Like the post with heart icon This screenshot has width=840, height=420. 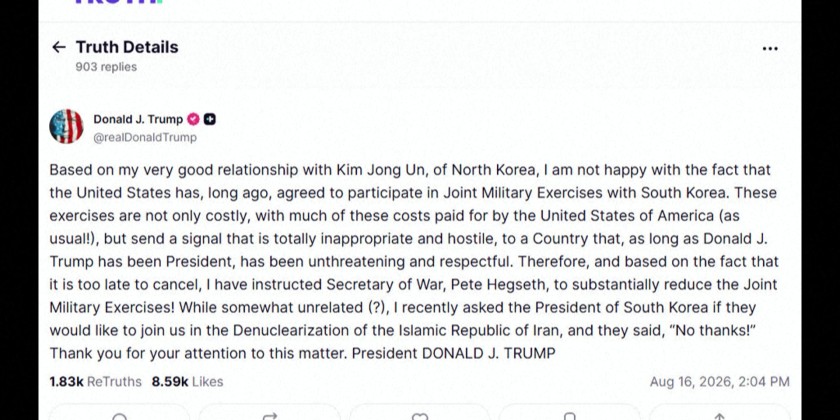(x=419, y=416)
